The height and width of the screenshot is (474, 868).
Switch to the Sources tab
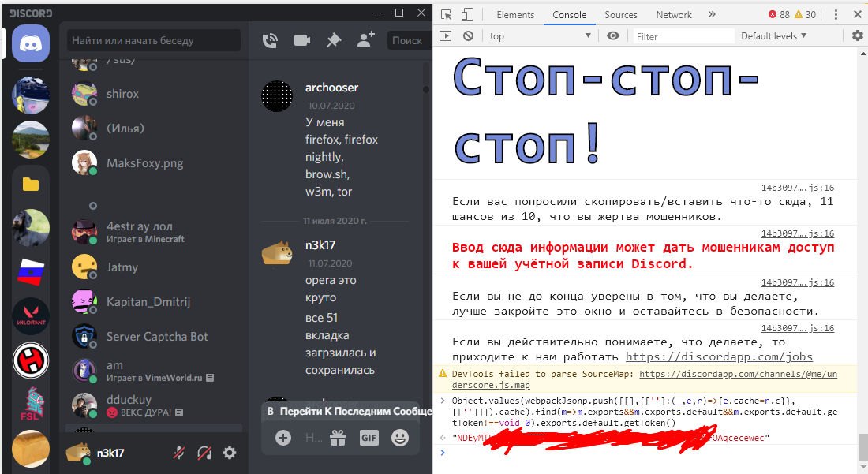click(620, 15)
